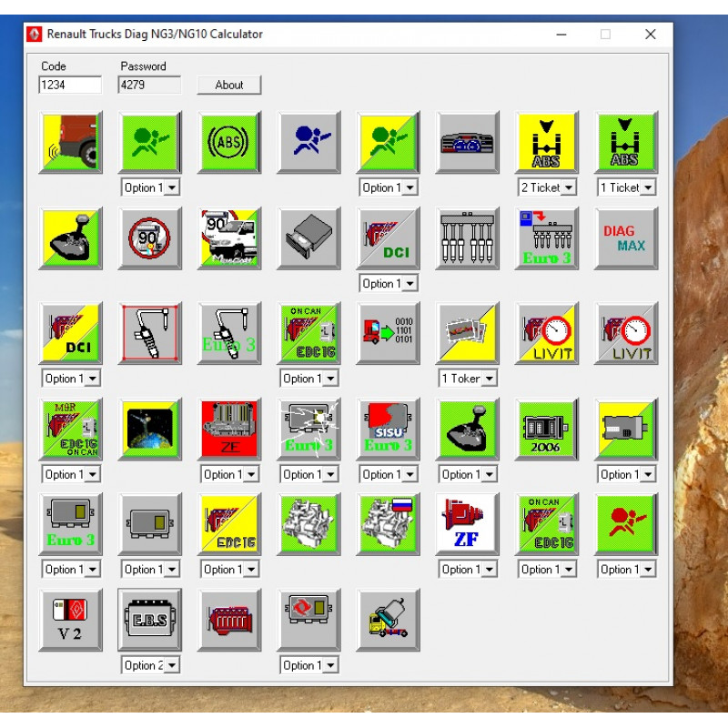Open the V 2 Renault icon
Image resolution: width=728 pixels, height=728 pixels.
(x=71, y=620)
